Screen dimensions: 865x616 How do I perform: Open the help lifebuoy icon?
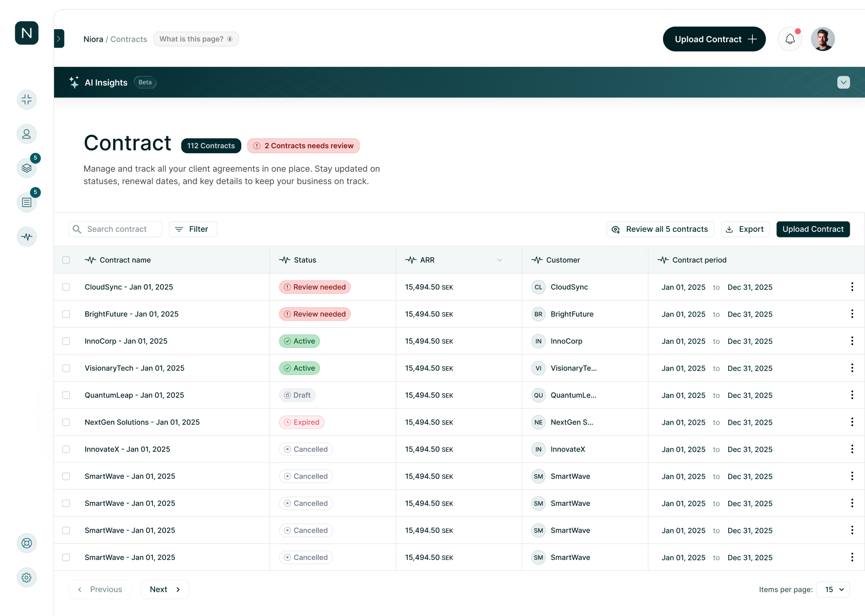[27, 543]
